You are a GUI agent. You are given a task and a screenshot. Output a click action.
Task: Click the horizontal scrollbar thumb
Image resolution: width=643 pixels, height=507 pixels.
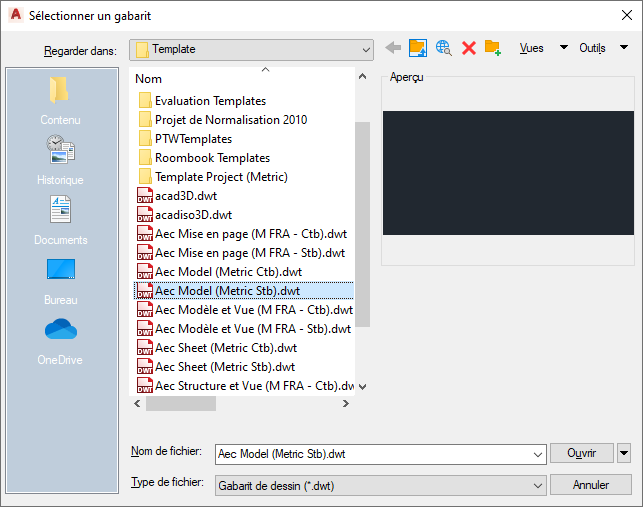[181, 404]
